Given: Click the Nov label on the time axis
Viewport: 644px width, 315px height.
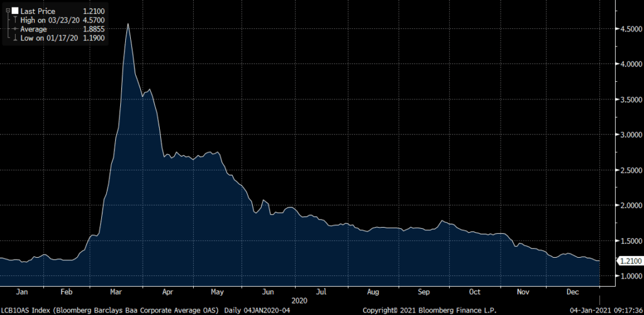Looking at the screenshot, I should 523,292.
